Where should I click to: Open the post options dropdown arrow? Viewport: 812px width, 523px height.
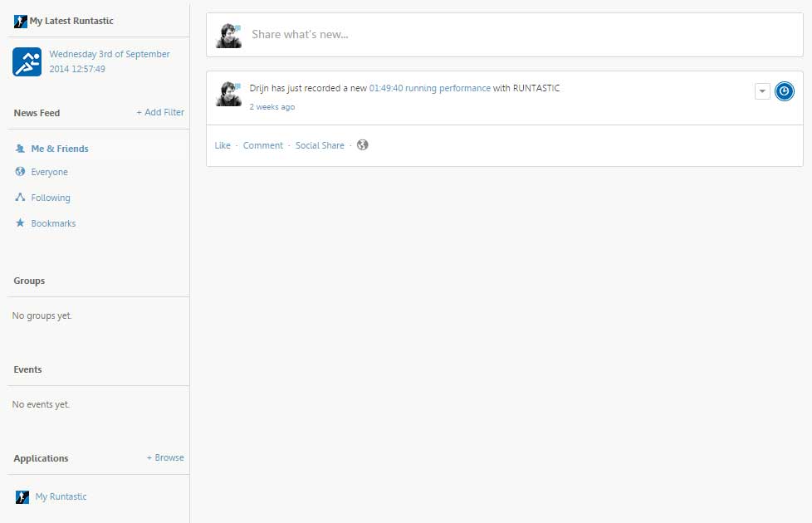[x=762, y=91]
